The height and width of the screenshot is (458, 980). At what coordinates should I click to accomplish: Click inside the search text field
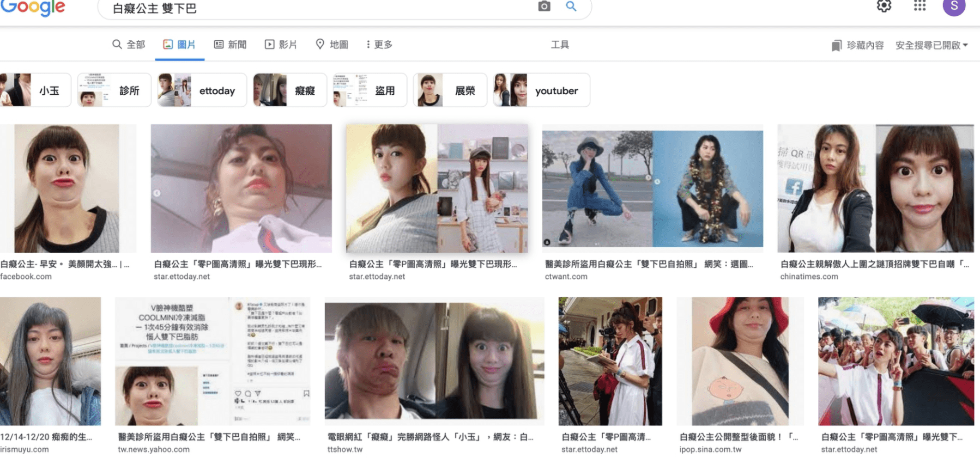pyautogui.click(x=316, y=8)
